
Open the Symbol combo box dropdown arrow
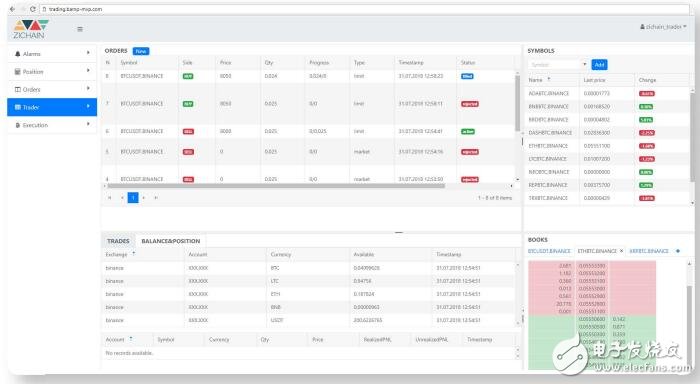click(584, 65)
